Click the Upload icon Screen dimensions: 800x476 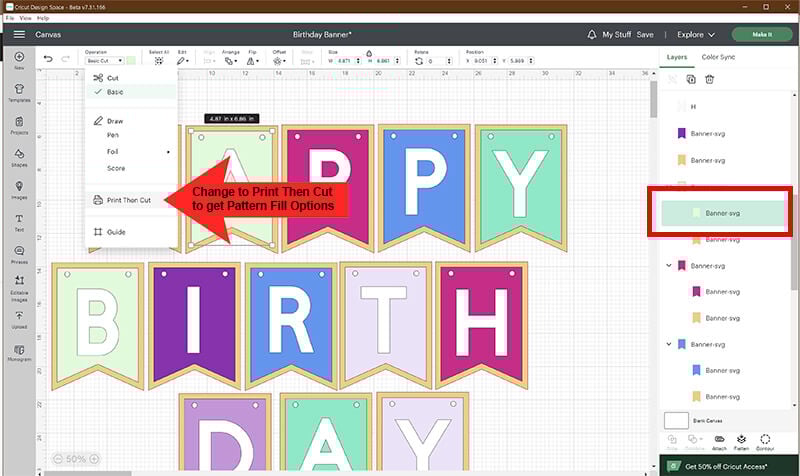pyautogui.click(x=19, y=315)
